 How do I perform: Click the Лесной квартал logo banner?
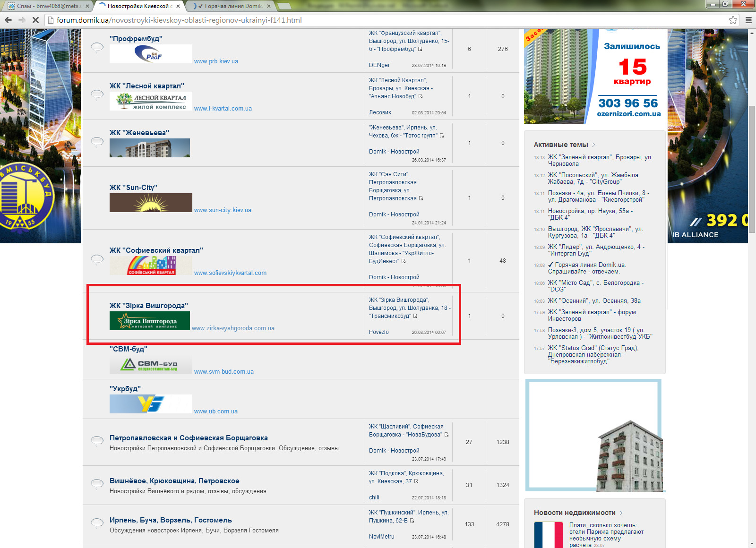pyautogui.click(x=151, y=101)
